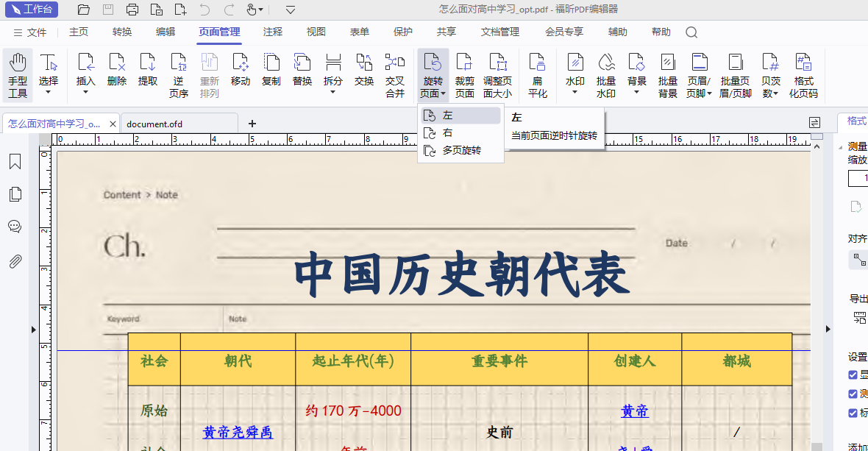The width and height of the screenshot is (868, 451).
Task: Click the search magnifier icon
Action: coord(691,32)
